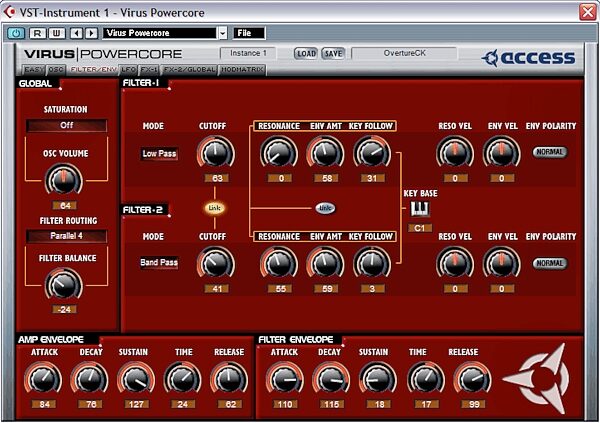Viewport: 600px width, 423px height.
Task: Click the Filter-2 Reso Vel knob
Action: (455, 263)
